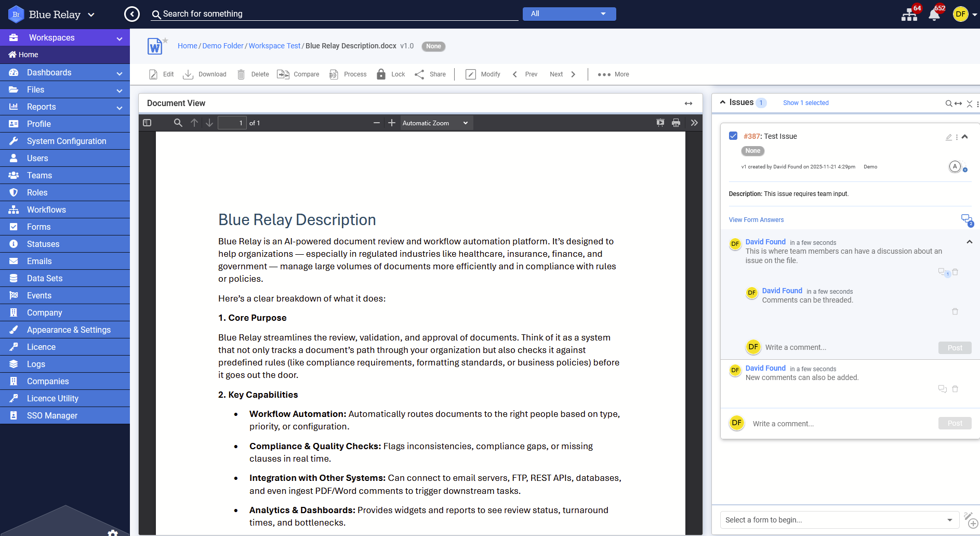This screenshot has width=980, height=536.
Task: Collapse the first David Found comment thread
Action: pyautogui.click(x=970, y=242)
